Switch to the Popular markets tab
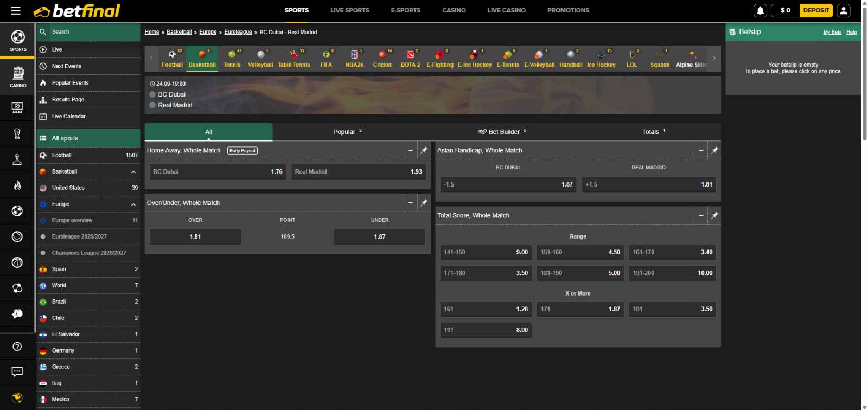This screenshot has height=410, width=868. (347, 132)
